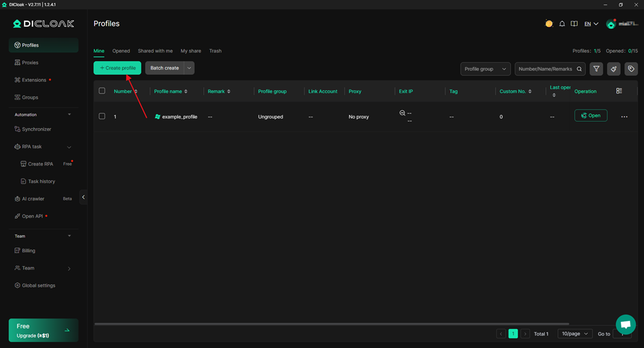Click the gold coin icon
The width and height of the screenshot is (644, 348).
pos(548,24)
